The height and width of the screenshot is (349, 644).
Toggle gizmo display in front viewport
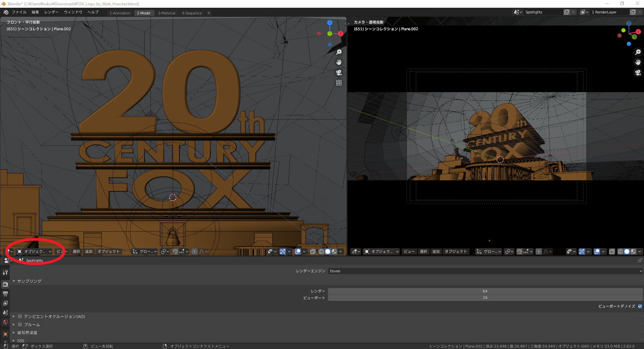tap(283, 251)
